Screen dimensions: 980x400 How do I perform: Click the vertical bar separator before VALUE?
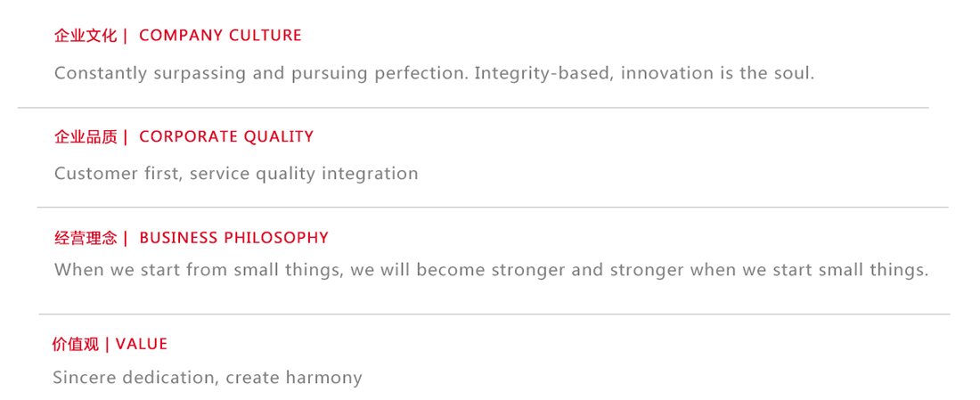[108, 345]
